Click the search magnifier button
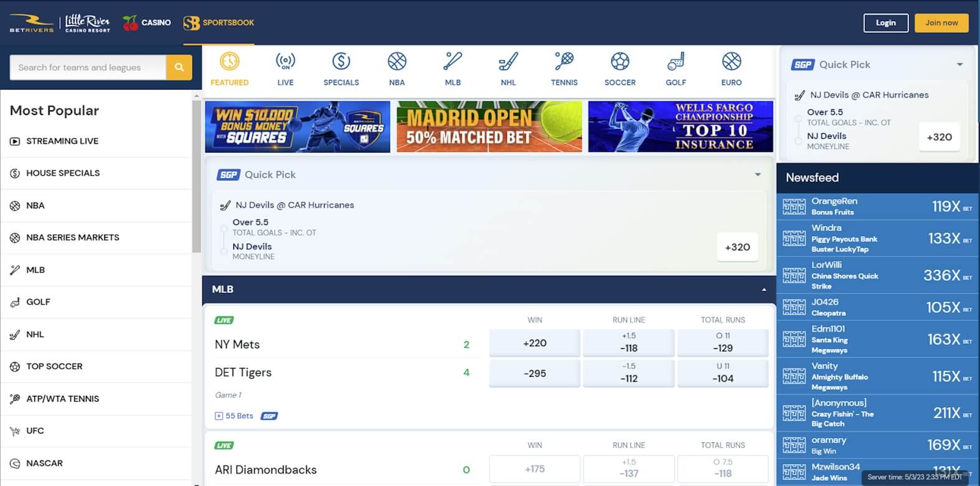This screenshot has height=486, width=980. coord(179,67)
